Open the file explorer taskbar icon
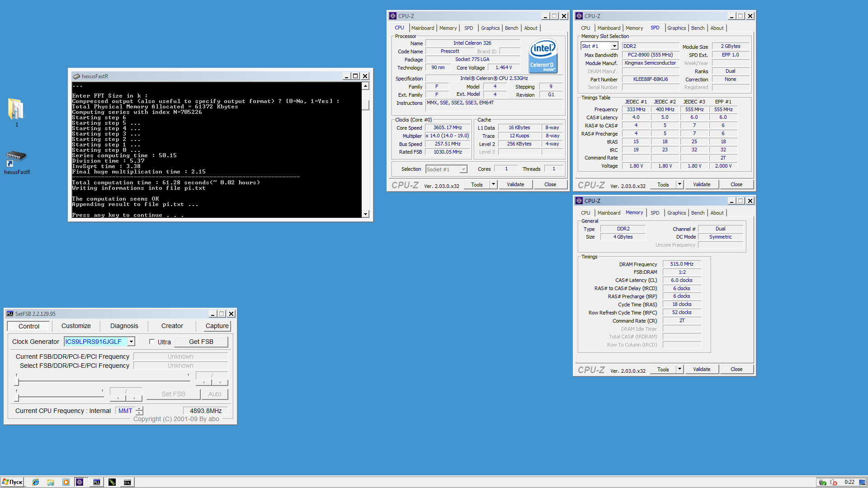 pyautogui.click(x=51, y=482)
